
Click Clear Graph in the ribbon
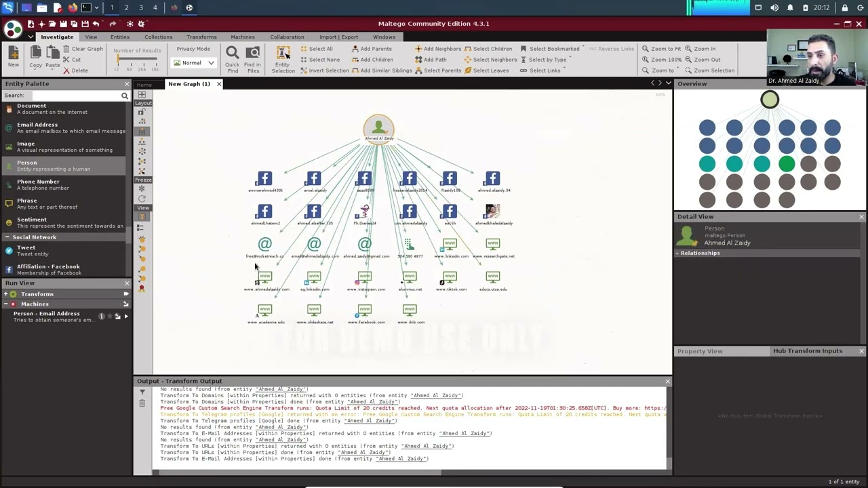83,49
